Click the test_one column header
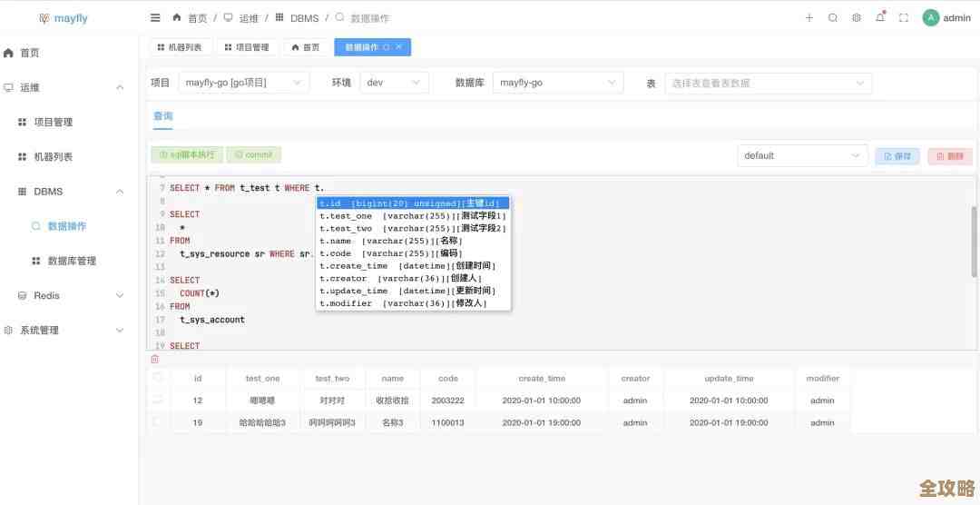This screenshot has height=505, width=980. pos(262,378)
